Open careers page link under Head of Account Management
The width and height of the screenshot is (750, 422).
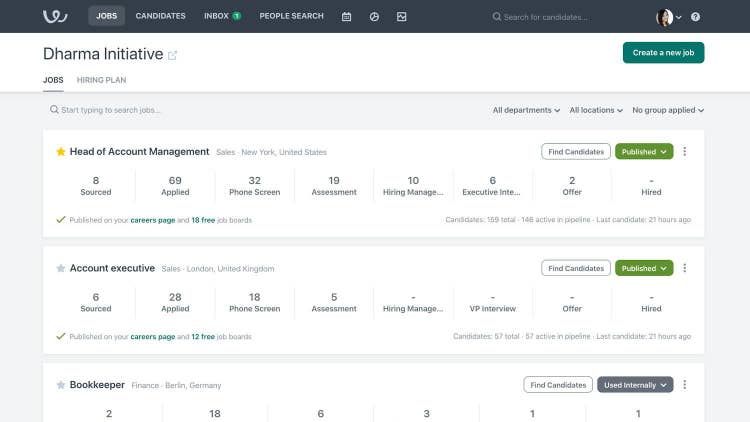coord(153,220)
